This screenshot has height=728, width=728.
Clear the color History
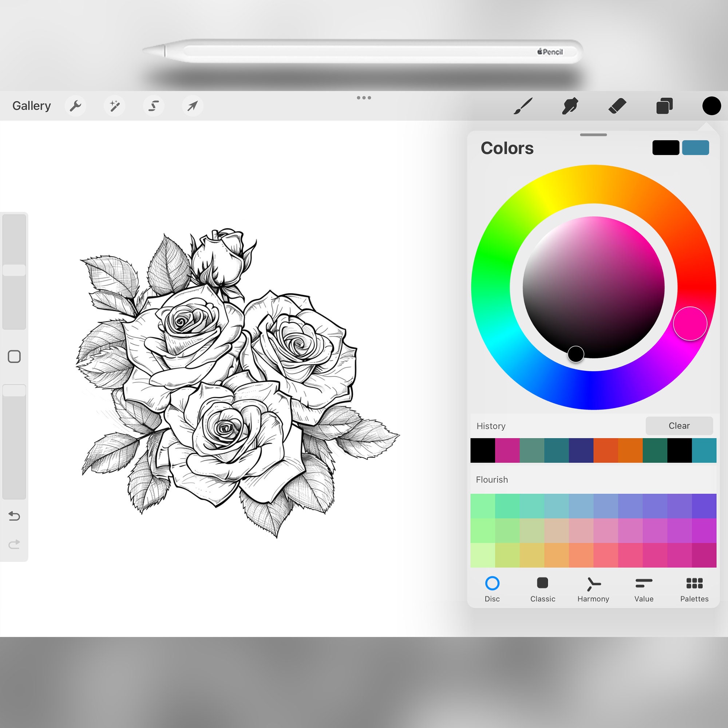679,426
